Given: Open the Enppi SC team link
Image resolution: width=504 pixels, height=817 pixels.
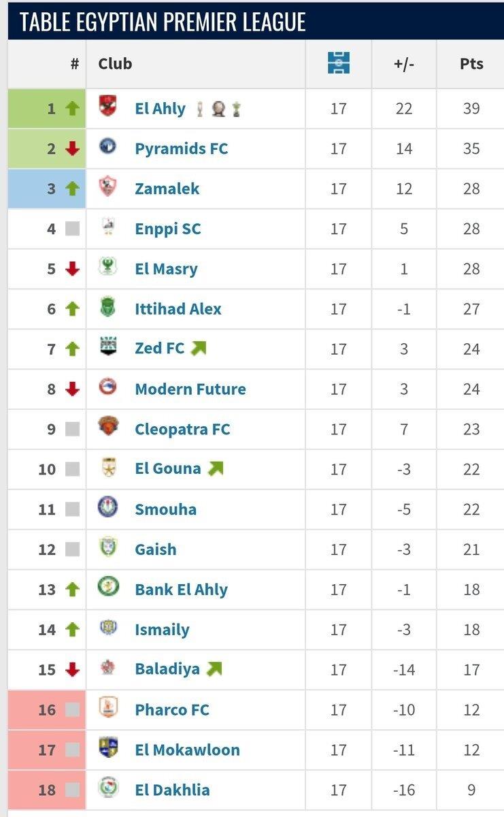Looking at the screenshot, I should coord(168,229).
